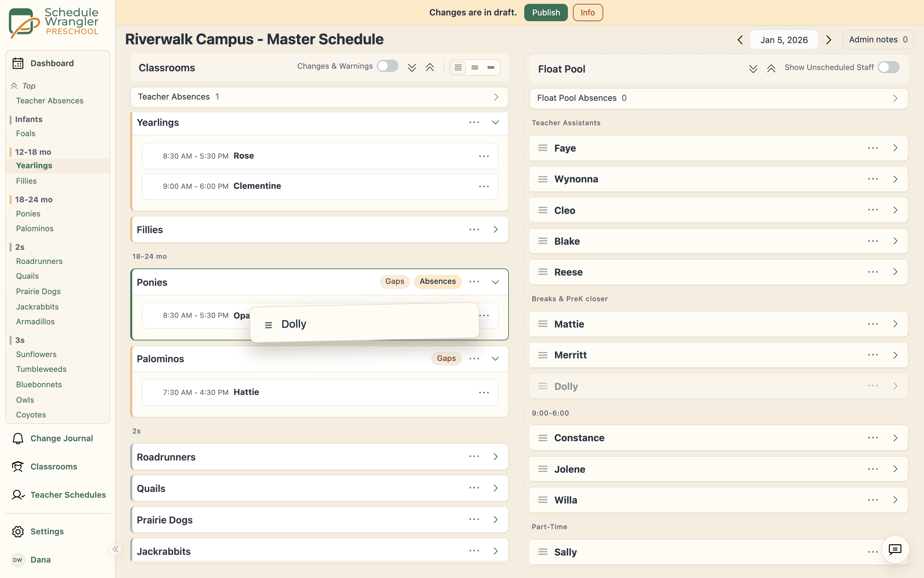
Task: Open the Jan 5, 2026 date picker
Action: (784, 40)
